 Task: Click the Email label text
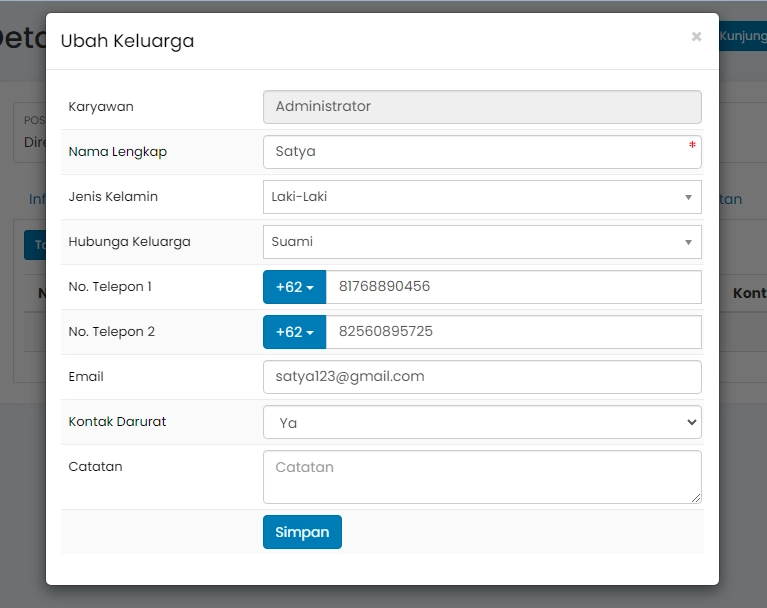86,377
